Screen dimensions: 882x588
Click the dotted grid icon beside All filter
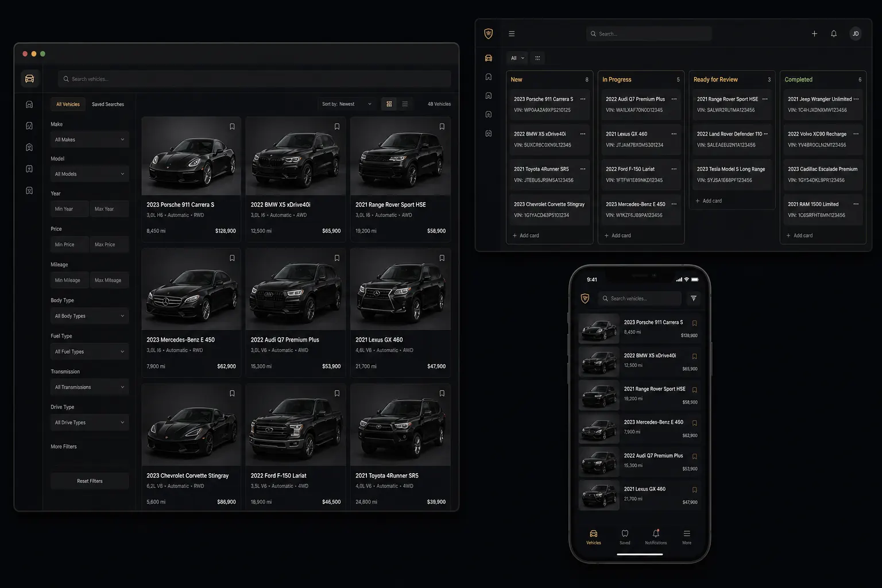point(537,58)
